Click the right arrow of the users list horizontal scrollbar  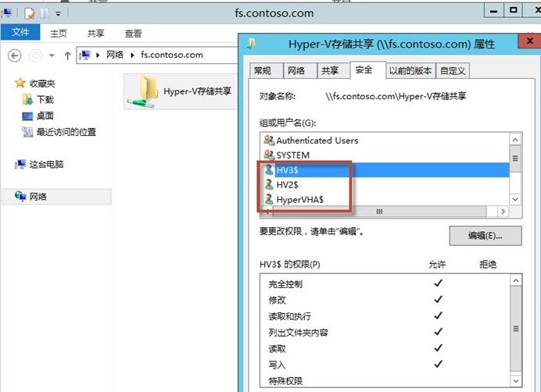pyautogui.click(x=503, y=212)
